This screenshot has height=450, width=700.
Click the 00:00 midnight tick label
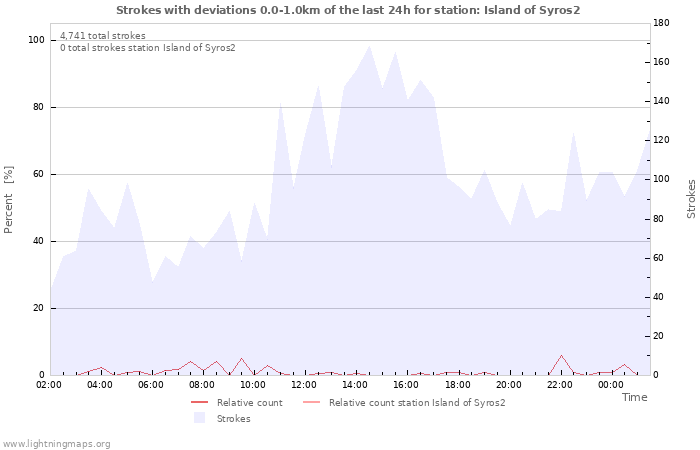click(611, 384)
